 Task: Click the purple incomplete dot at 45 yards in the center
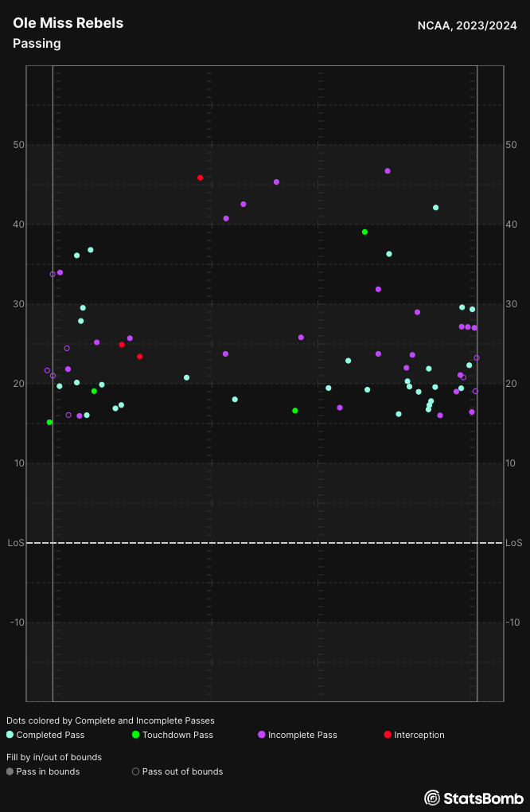[276, 182]
